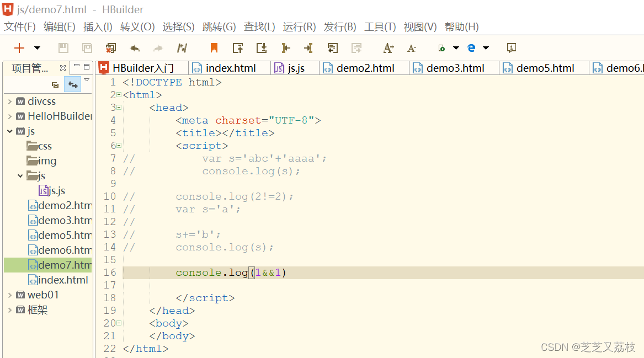Click the go to next edit location icon
Image resolution: width=644 pixels, height=358 pixels.
[308, 48]
